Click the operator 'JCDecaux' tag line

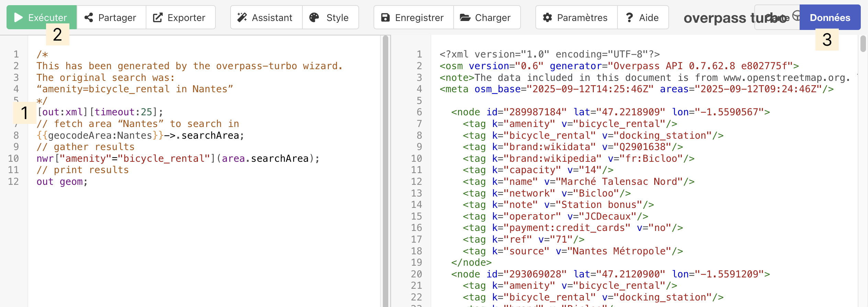click(x=555, y=216)
